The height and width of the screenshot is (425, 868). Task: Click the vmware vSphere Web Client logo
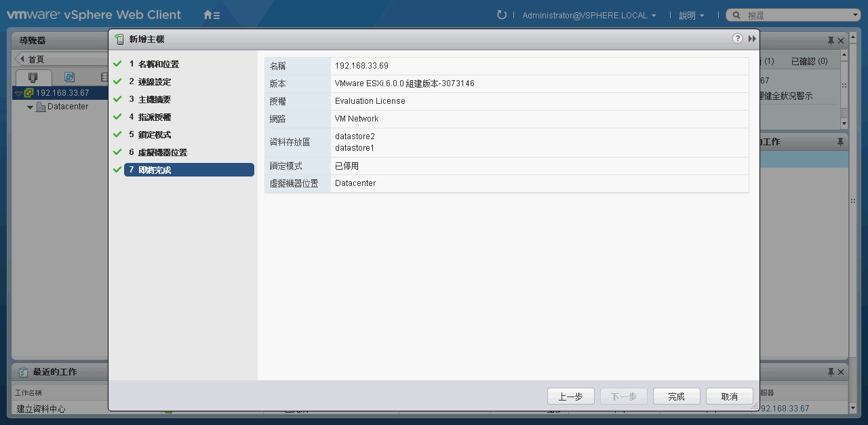point(94,15)
